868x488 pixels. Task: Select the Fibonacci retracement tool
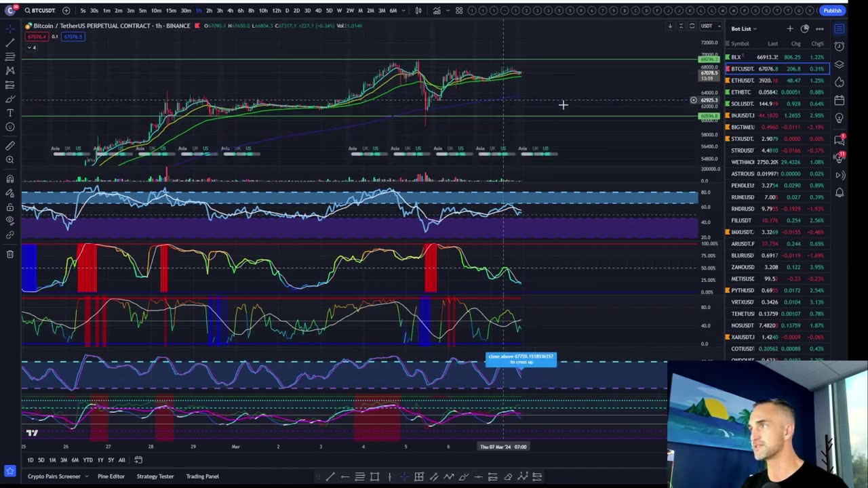(x=10, y=57)
